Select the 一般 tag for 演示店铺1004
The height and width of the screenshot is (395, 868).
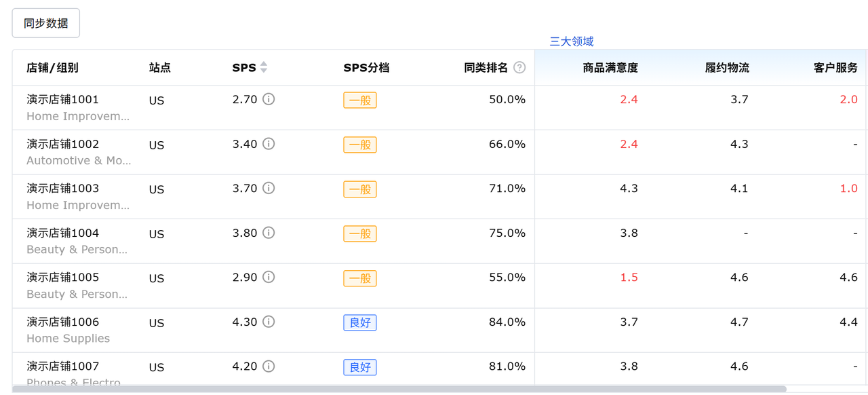click(360, 233)
